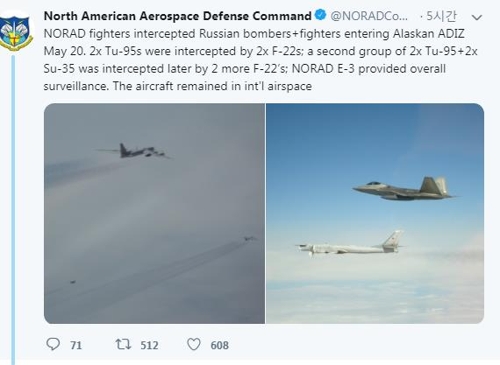Click the white Tu-95 in right photo
Viewport: 500px width, 365px height.
pyautogui.click(x=350, y=244)
